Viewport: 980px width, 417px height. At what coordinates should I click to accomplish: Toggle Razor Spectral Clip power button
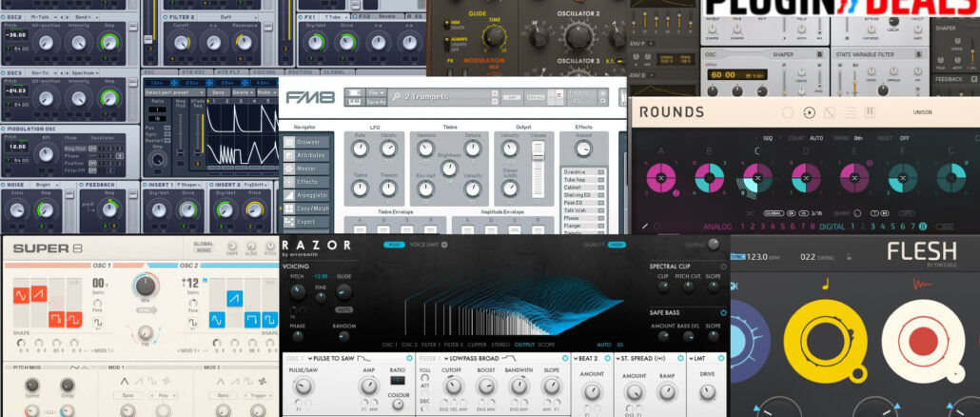click(x=723, y=267)
